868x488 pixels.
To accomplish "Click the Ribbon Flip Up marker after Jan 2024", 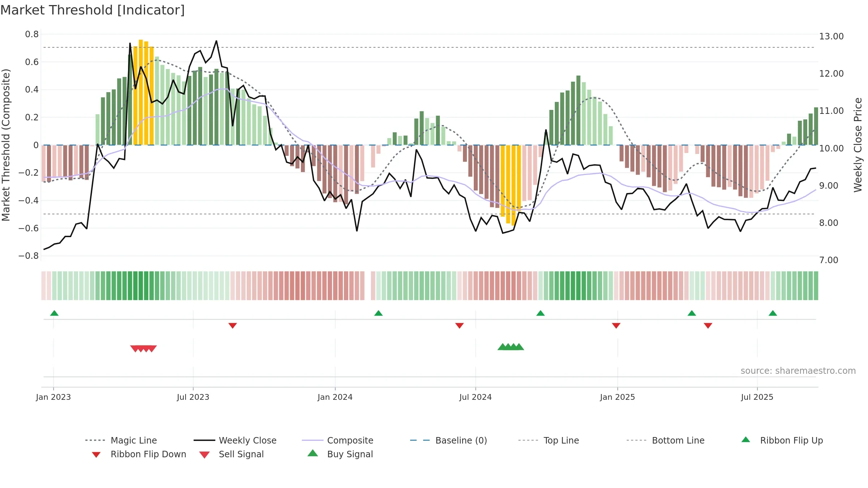I will click(x=378, y=313).
